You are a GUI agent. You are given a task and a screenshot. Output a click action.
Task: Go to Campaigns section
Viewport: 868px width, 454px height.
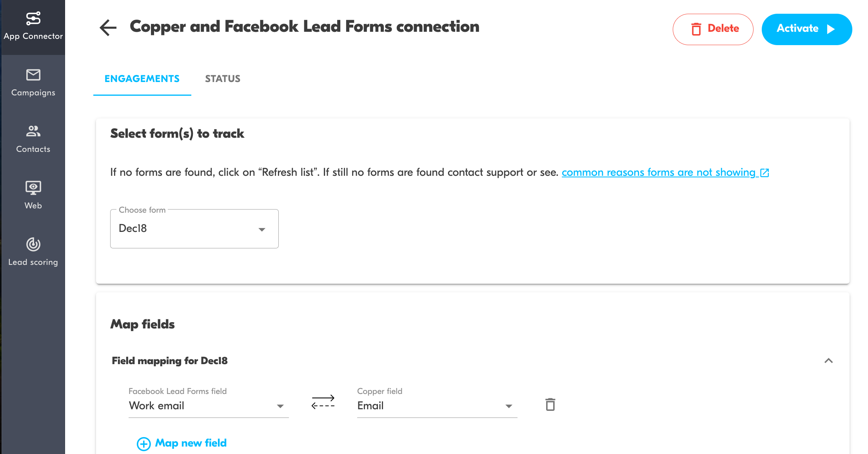click(33, 83)
